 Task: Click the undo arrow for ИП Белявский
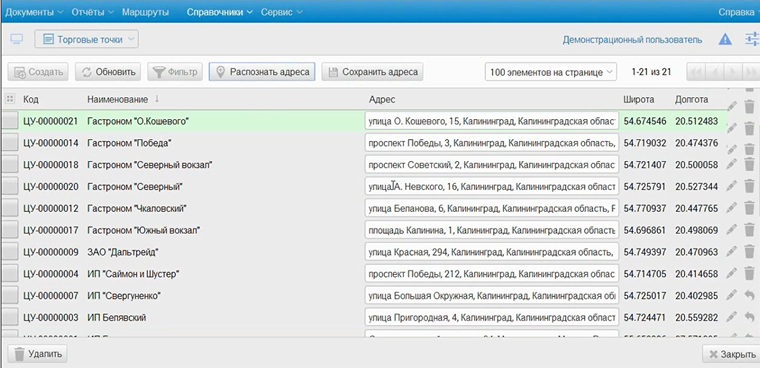[749, 317]
